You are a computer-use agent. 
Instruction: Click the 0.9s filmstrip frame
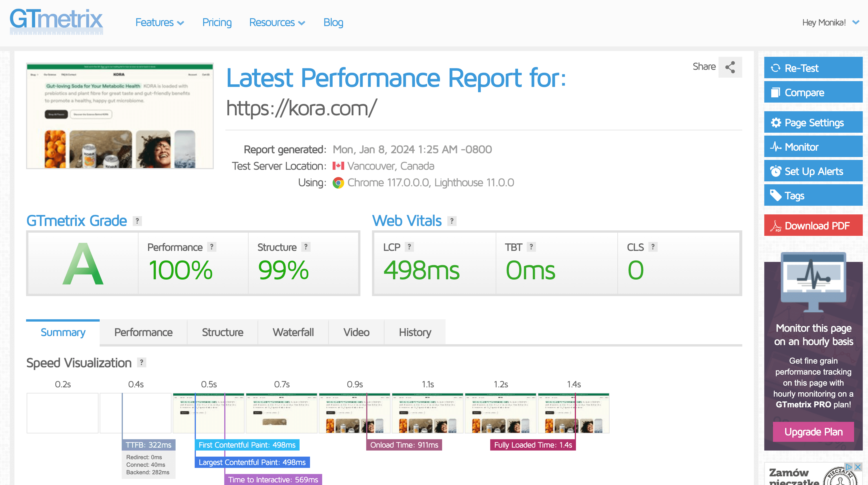click(x=355, y=413)
